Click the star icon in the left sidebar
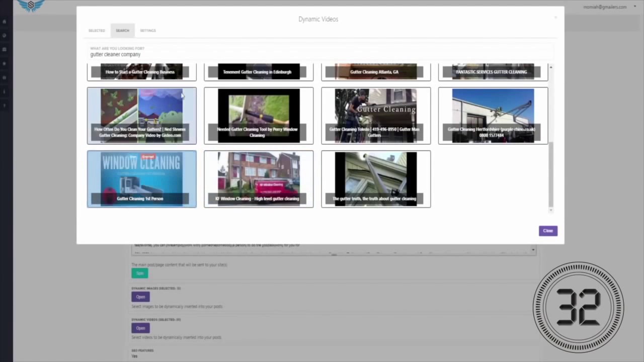The height and width of the screenshot is (362, 644). 5,64
